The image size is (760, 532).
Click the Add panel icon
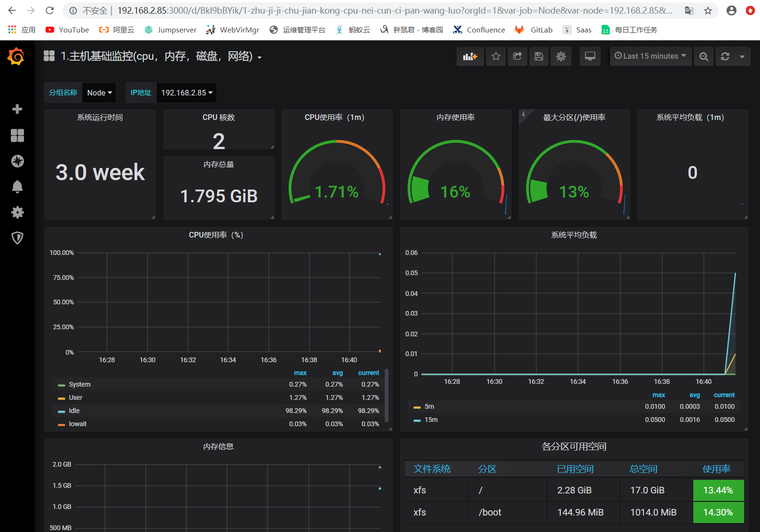[470, 56]
